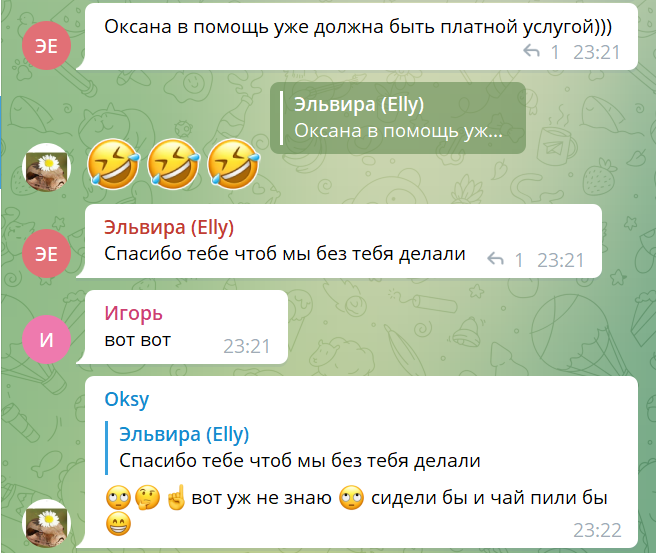Click the 23:22 timestamp on the Oksy message
This screenshot has height=553, width=656.
coord(597,530)
